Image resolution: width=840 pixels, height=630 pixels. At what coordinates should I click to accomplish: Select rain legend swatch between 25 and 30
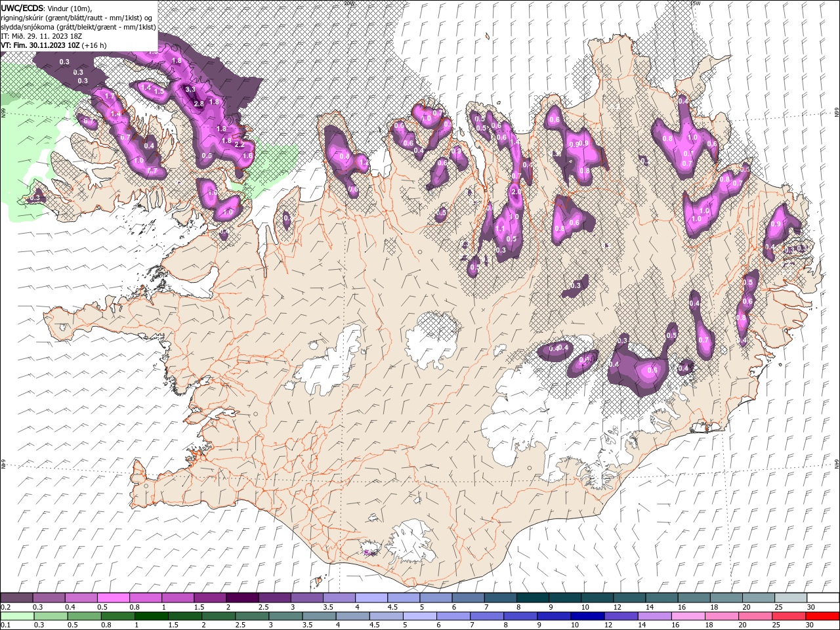coord(788,616)
